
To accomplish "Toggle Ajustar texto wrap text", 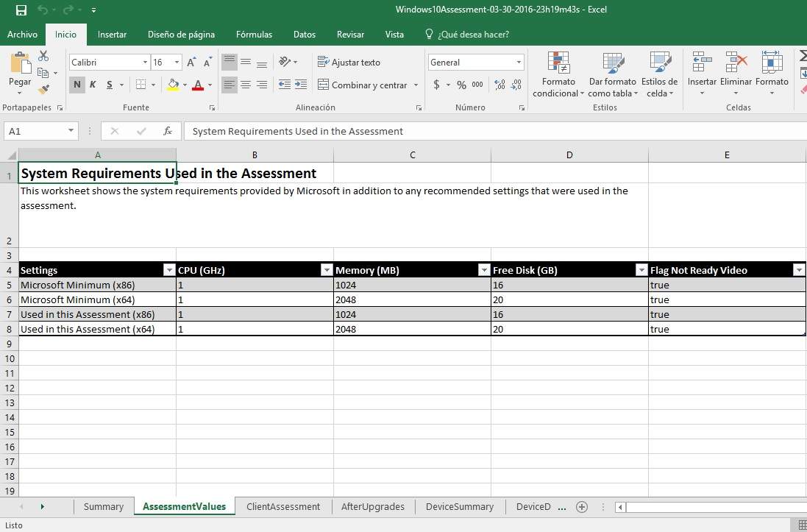I will (x=349, y=63).
